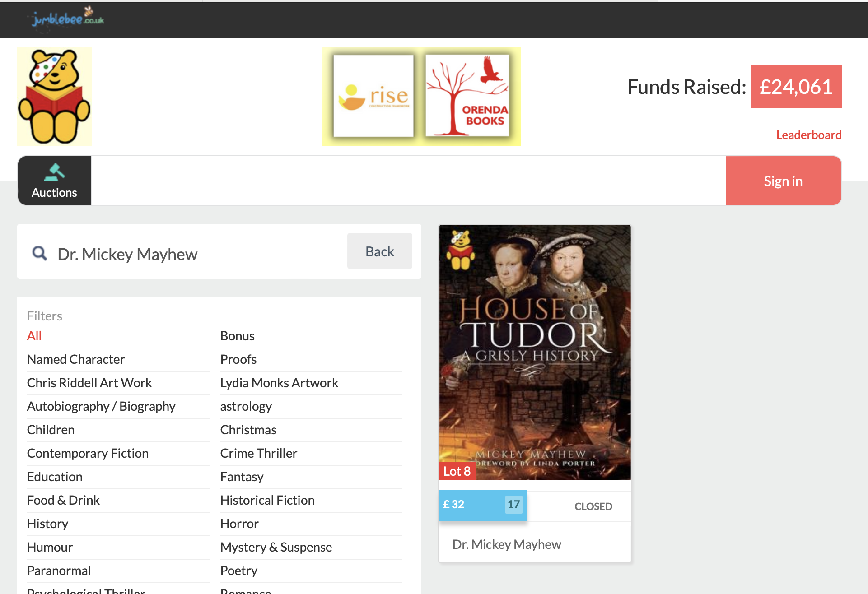
Task: Filter by Education category
Action: [x=55, y=477]
